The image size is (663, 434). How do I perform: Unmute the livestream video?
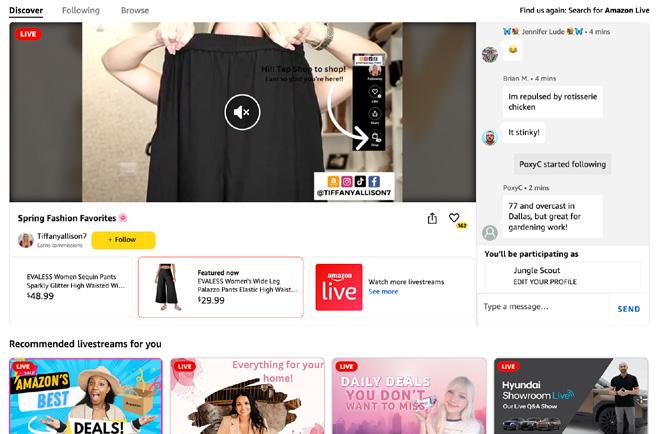click(242, 112)
